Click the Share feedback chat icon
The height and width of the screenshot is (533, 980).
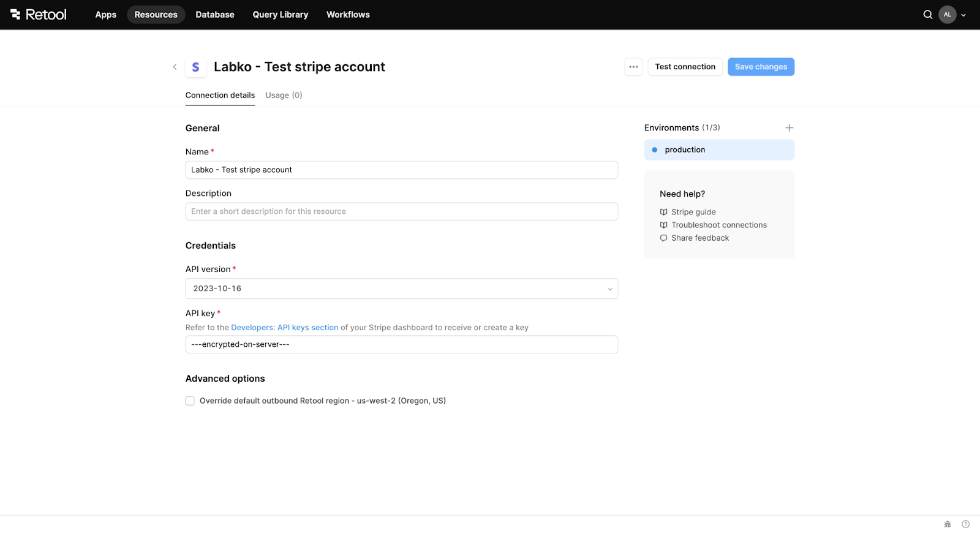(x=663, y=238)
